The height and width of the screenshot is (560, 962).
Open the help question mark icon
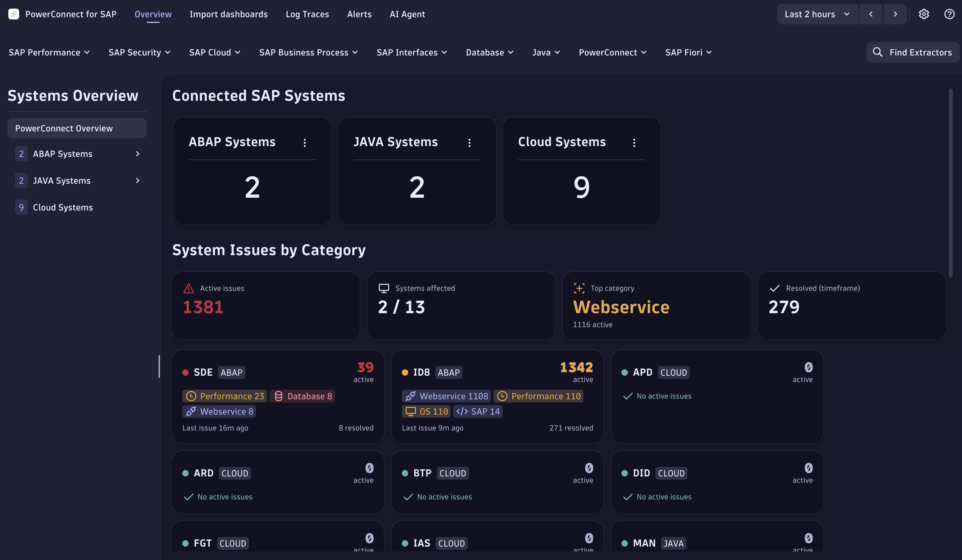pos(949,14)
